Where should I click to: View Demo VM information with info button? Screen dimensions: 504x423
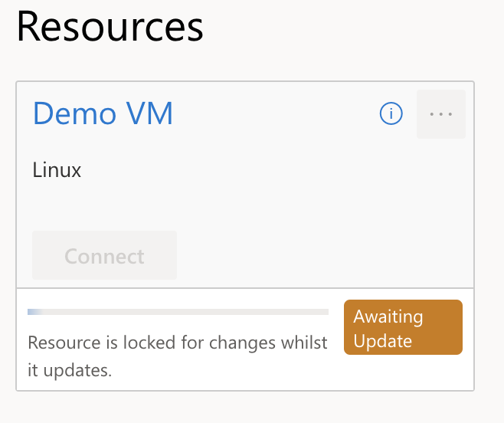click(391, 114)
